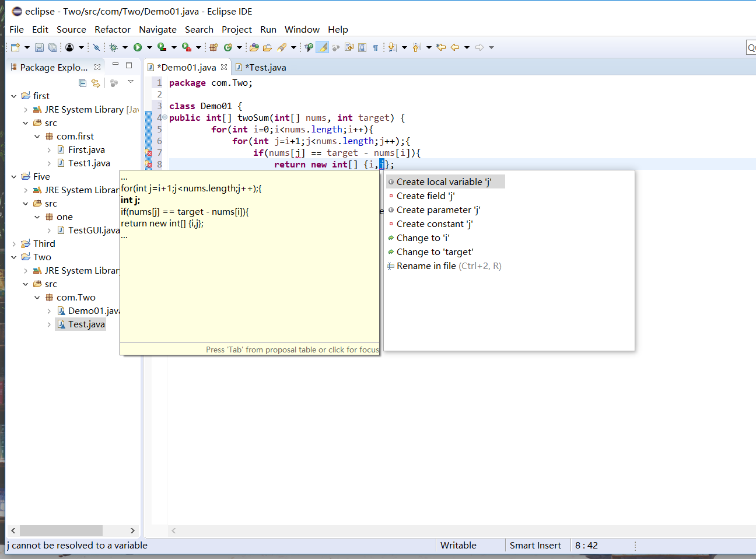Click the Open Type icon
Image resolution: width=756 pixels, height=559 pixels.
tap(254, 47)
